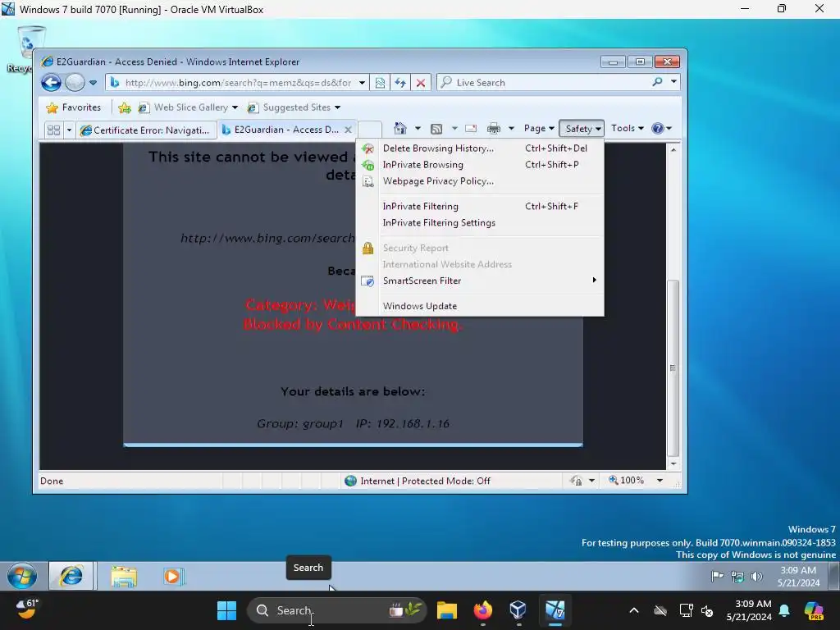Open the weather widget showing 61°
Image resolution: width=840 pixels, height=630 pixels.
(26, 609)
